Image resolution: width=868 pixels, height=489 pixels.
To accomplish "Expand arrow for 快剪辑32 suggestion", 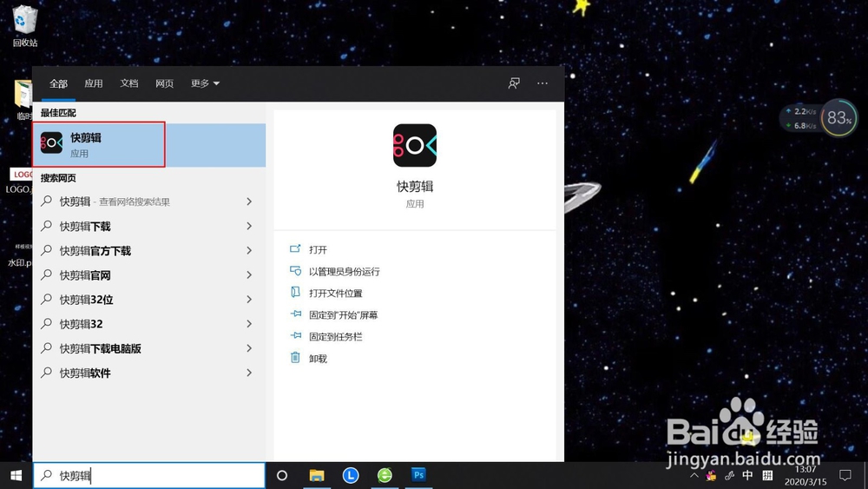I will point(249,323).
